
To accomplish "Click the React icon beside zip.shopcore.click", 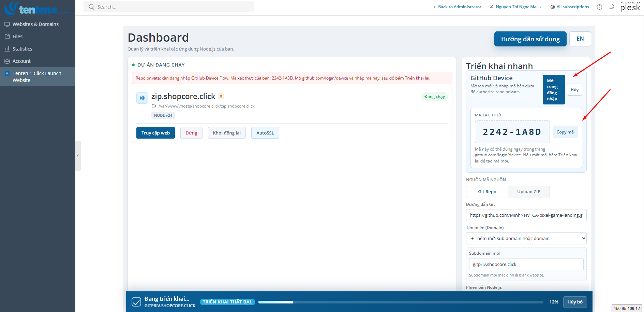I will [x=142, y=98].
